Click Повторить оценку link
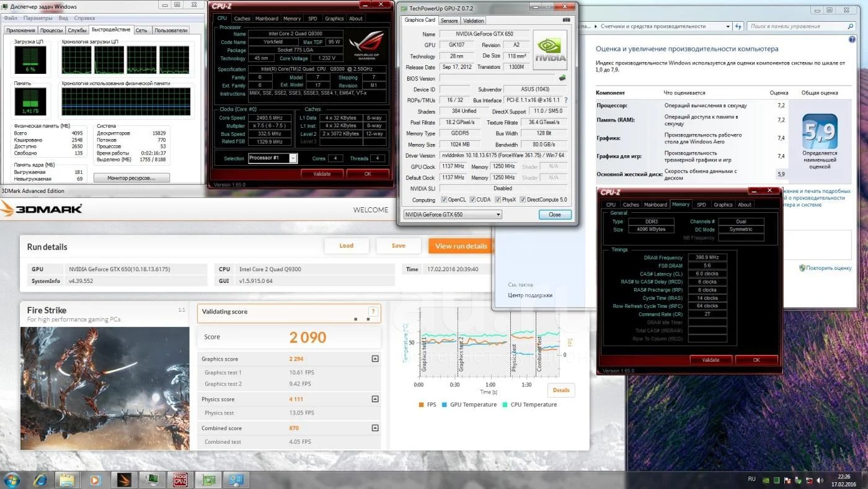Image resolution: width=868 pixels, height=489 pixels. (x=829, y=268)
